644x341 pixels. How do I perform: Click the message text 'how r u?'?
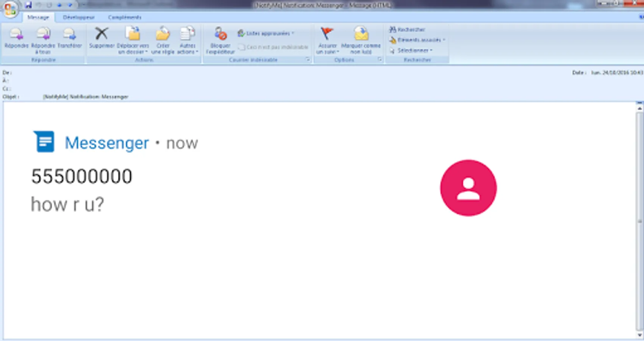tap(67, 205)
